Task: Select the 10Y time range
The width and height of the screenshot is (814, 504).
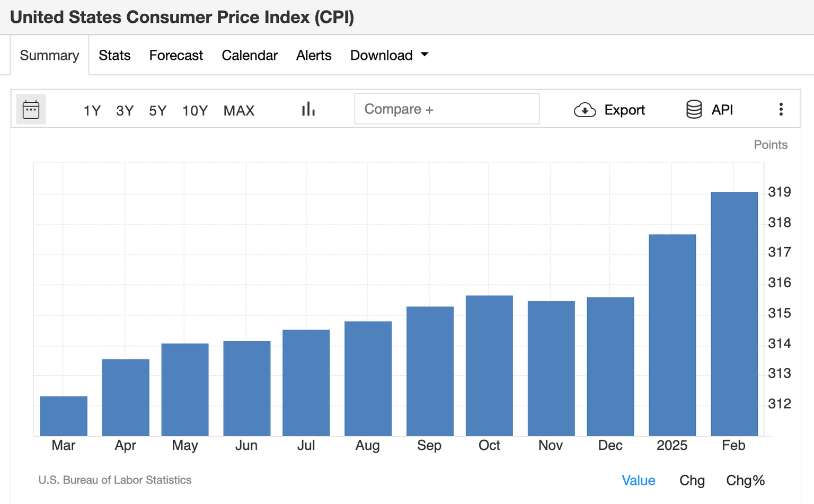Action: [x=194, y=111]
